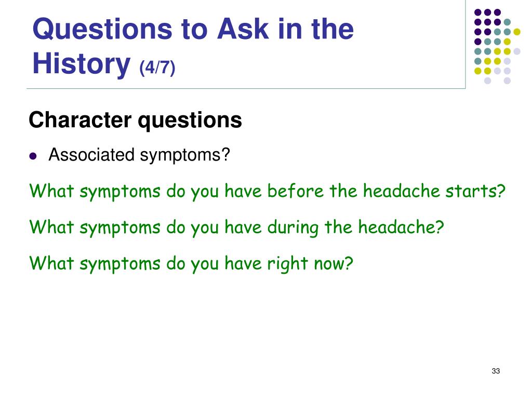Viewport: 532px width, 399px height.
Task: Click the rightmost yellow dot in the pattern
Action: [517, 32]
